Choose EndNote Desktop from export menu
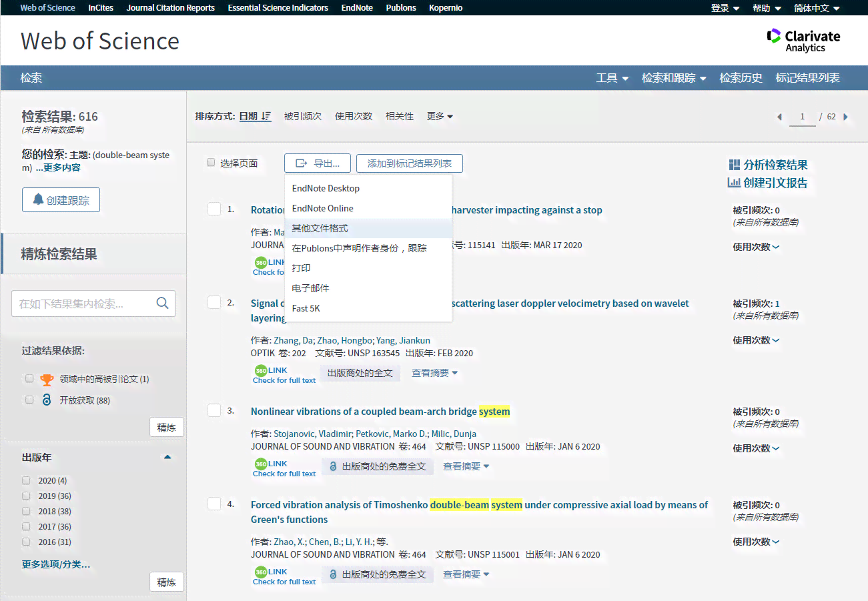The width and height of the screenshot is (868, 601). pos(368,188)
